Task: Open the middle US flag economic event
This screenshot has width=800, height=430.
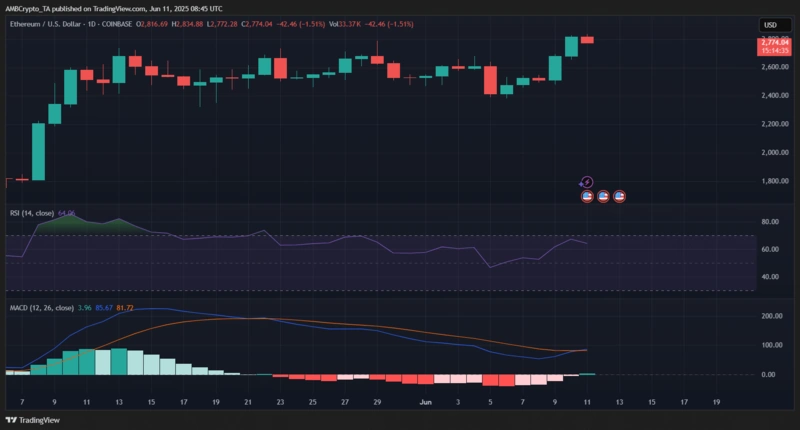Action: 603,196
